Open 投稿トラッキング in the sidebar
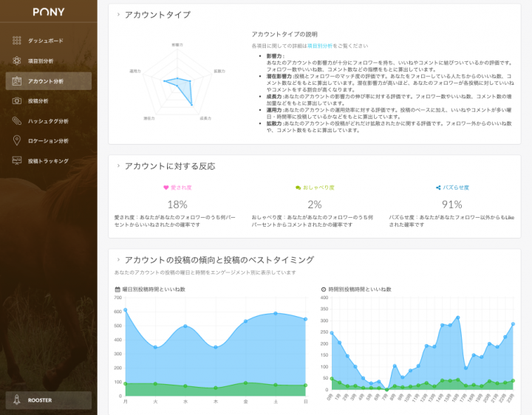The height and width of the screenshot is (415, 532). [x=49, y=161]
